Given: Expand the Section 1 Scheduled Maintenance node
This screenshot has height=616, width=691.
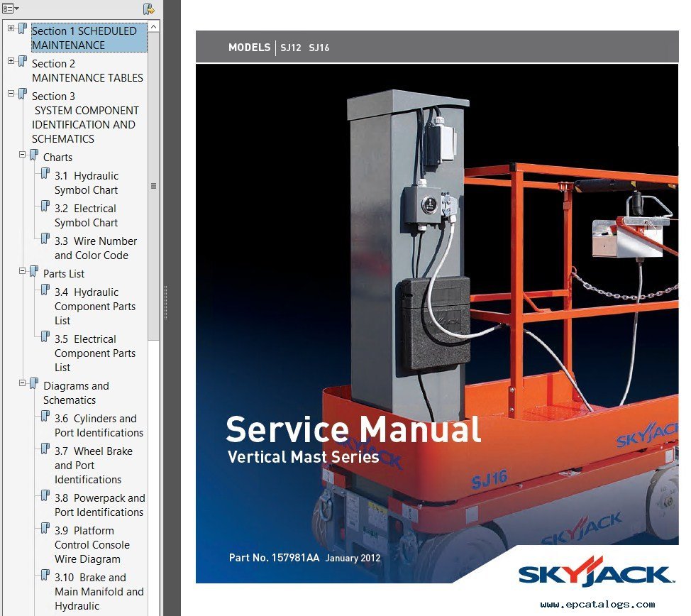Looking at the screenshot, I should pos(11,29).
